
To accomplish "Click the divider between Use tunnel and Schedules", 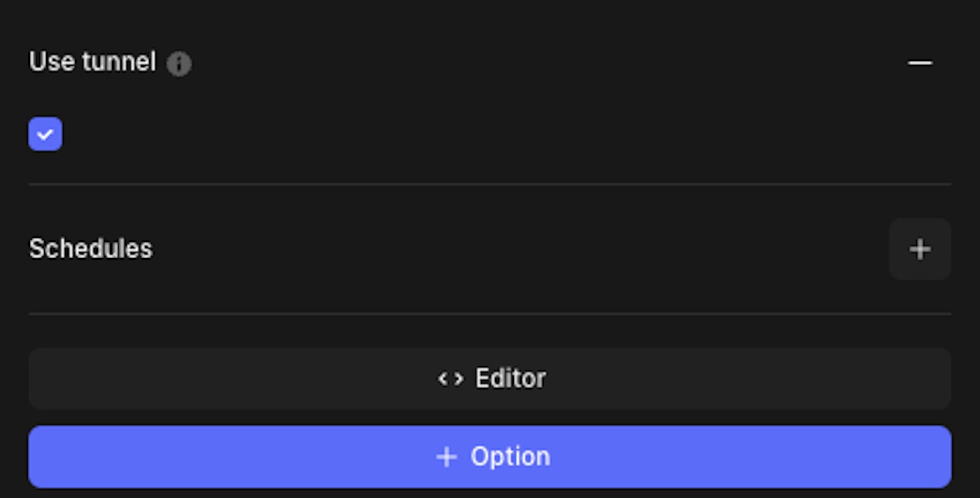I will [490, 184].
